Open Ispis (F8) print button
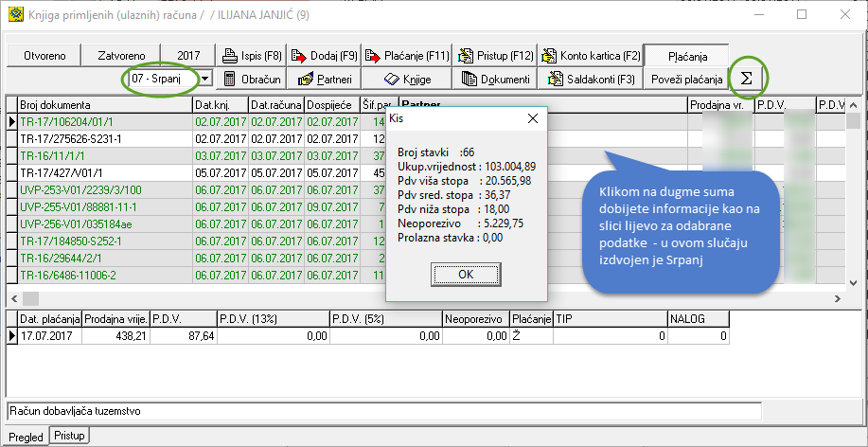 tap(250, 56)
